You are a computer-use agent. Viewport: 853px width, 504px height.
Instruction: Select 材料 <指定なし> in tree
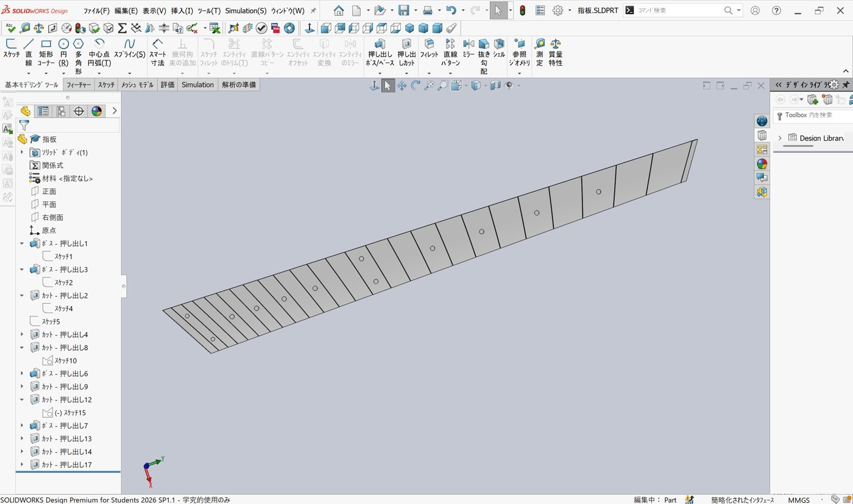[61, 178]
